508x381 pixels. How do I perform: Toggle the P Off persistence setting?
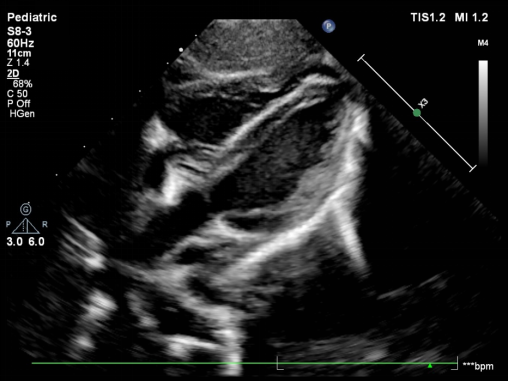(19, 104)
